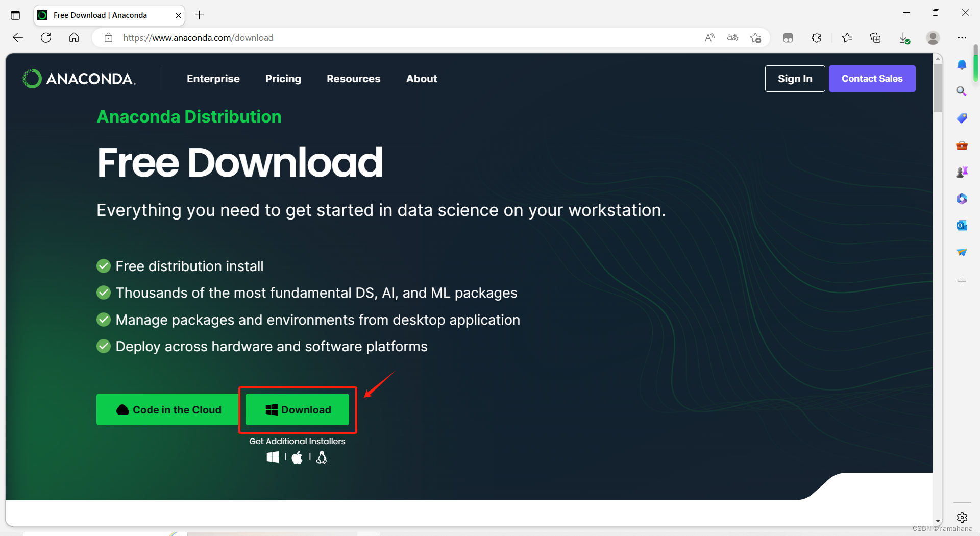Image resolution: width=980 pixels, height=536 pixels.
Task: Open the sidebar Search icon
Action: coord(962,91)
